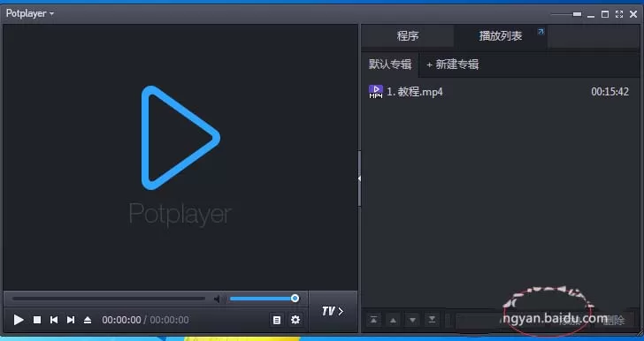This screenshot has height=341, width=644.
Task: Toggle fullscreen mode icon
Action: [619, 14]
